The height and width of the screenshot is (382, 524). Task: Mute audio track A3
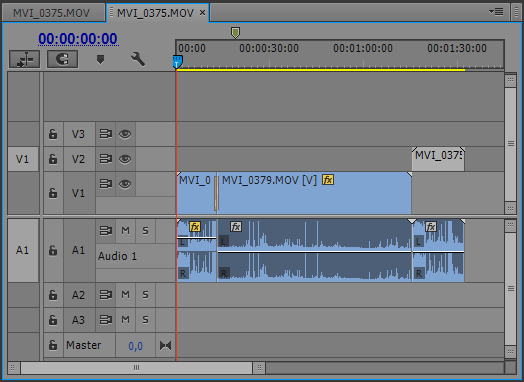click(125, 320)
